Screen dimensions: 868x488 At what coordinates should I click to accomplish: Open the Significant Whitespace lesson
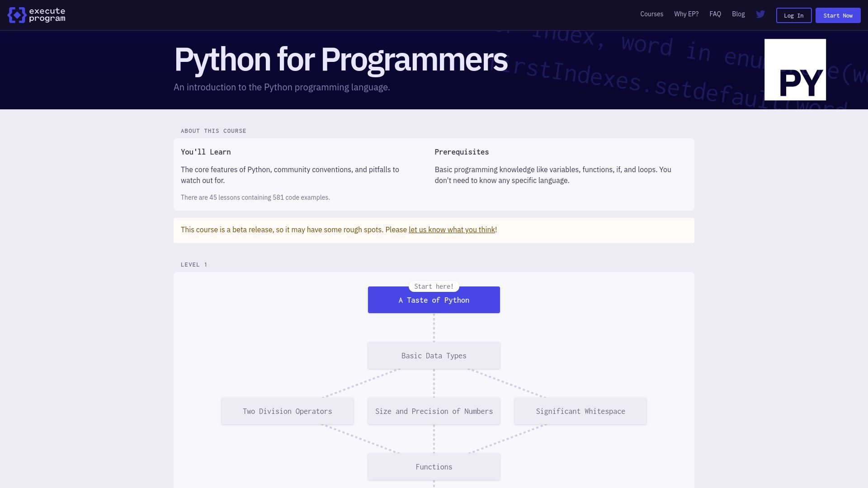click(580, 411)
